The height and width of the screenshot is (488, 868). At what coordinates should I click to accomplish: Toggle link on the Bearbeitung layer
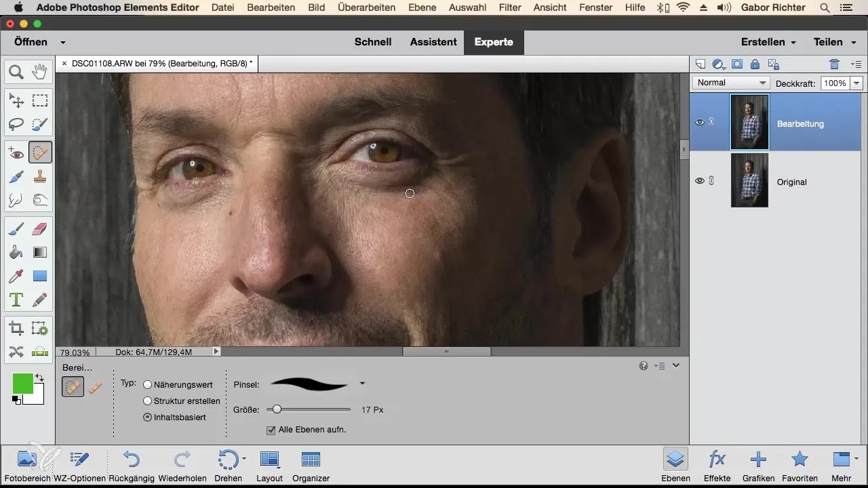711,123
